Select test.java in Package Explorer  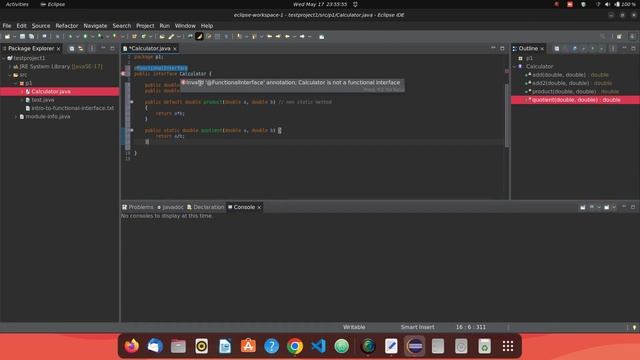coord(43,100)
